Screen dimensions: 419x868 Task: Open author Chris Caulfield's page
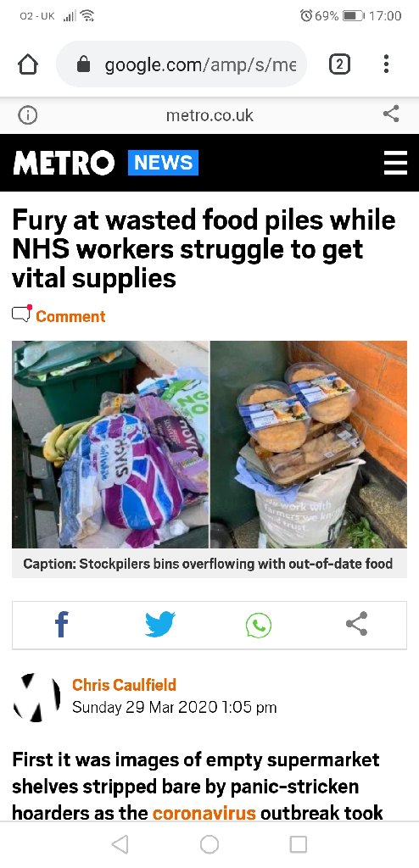point(124,685)
